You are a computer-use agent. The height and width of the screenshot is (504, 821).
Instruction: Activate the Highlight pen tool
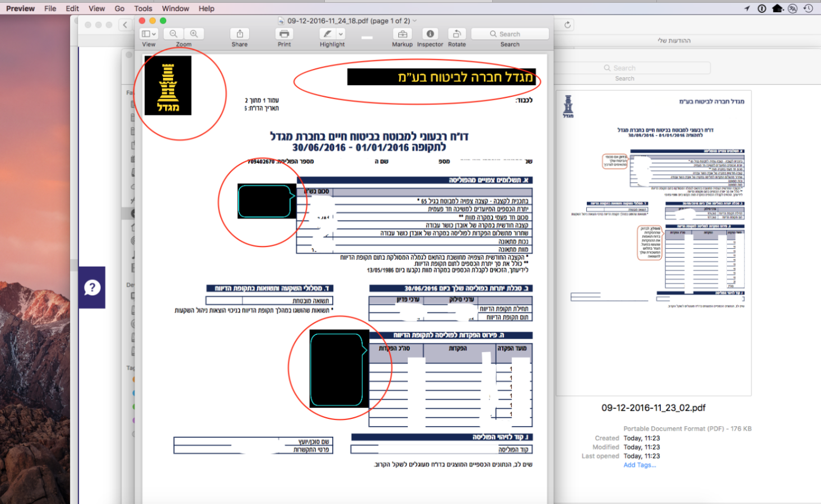327,34
